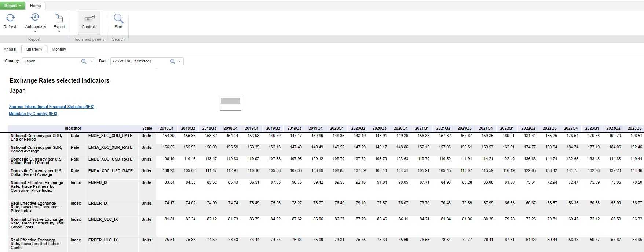Click the Scale column header

pos(147,128)
